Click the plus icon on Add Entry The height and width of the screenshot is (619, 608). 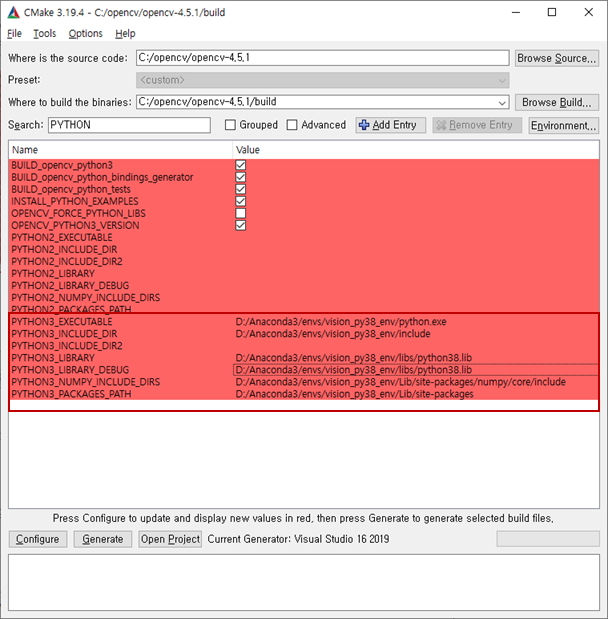tap(364, 125)
